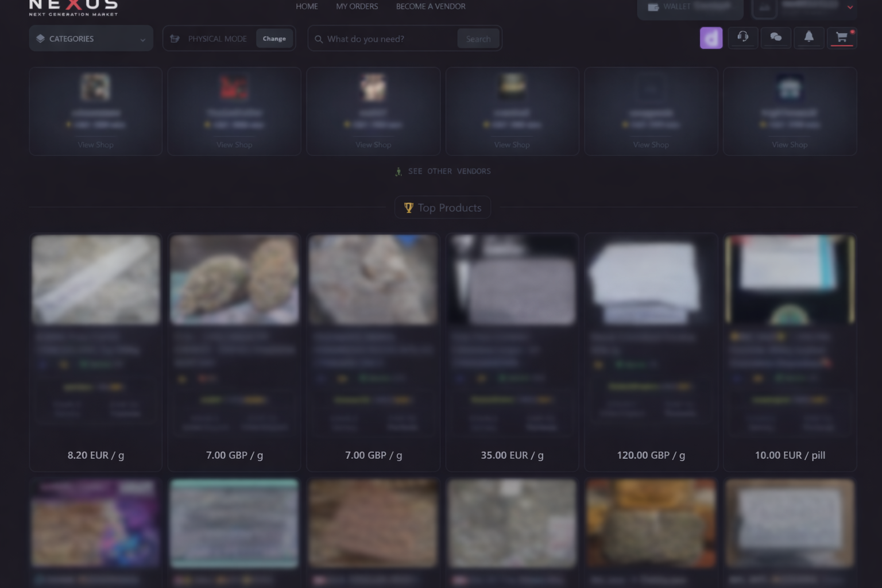Go to the Home menu item
The image size is (882, 588).
coord(307,6)
